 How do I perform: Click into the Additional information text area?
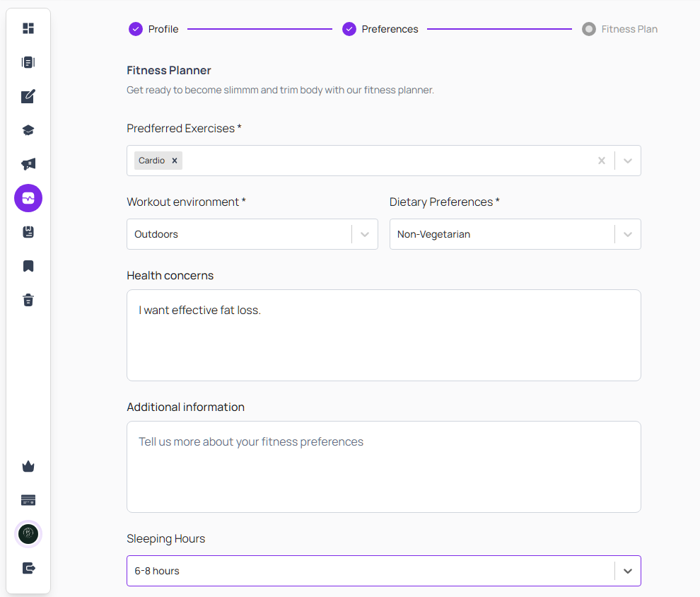[x=383, y=467]
